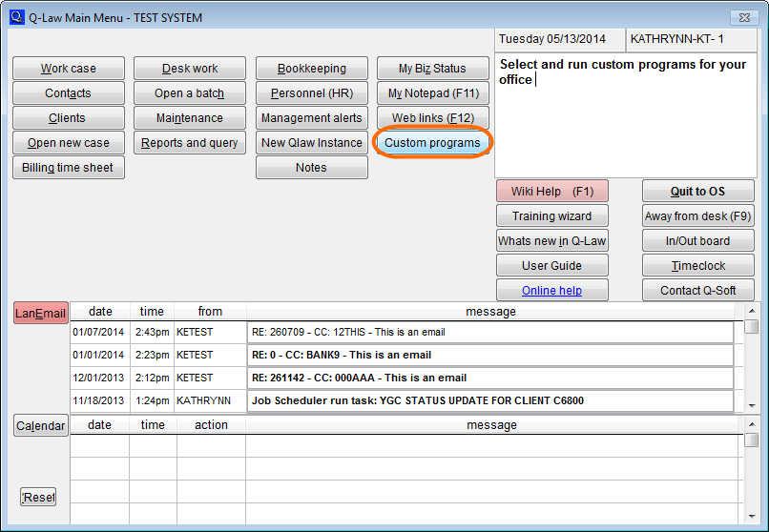Click email list 'from' column header
Viewport: 769px width, 532px height.
211,312
